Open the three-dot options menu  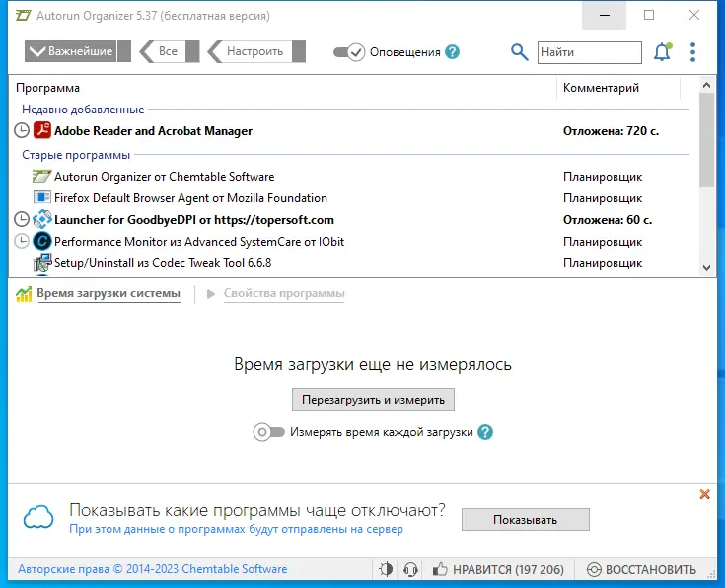[x=692, y=52]
